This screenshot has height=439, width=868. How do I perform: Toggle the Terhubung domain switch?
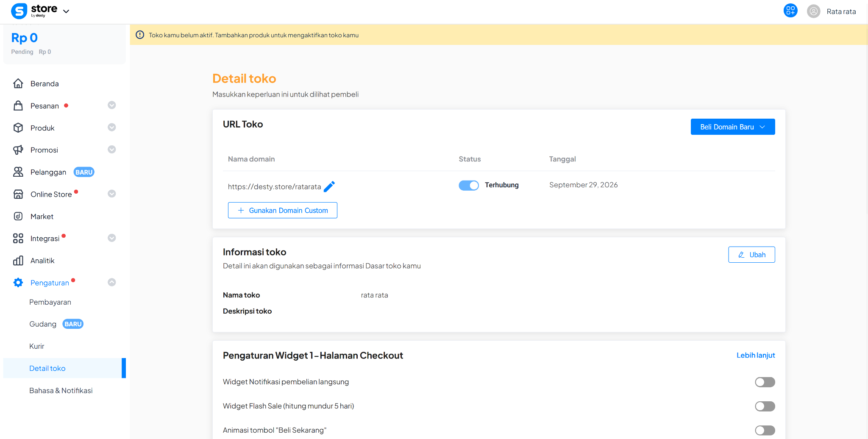point(469,185)
